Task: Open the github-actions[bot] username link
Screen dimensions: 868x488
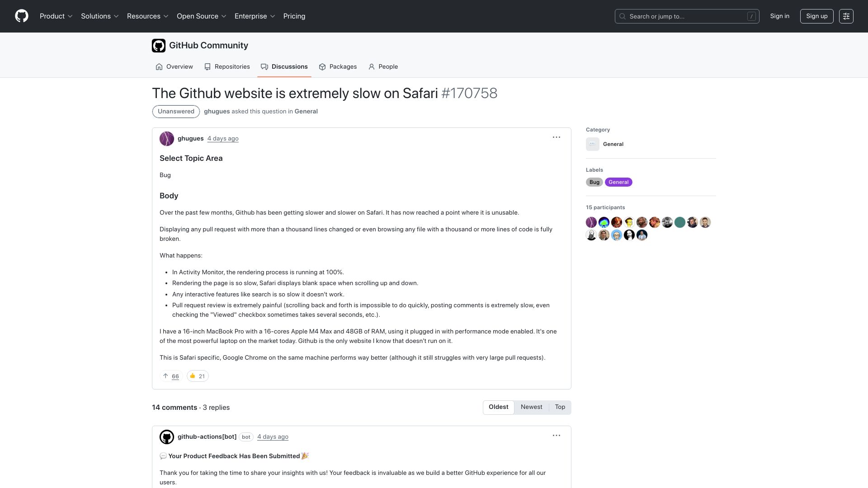Action: (x=207, y=437)
